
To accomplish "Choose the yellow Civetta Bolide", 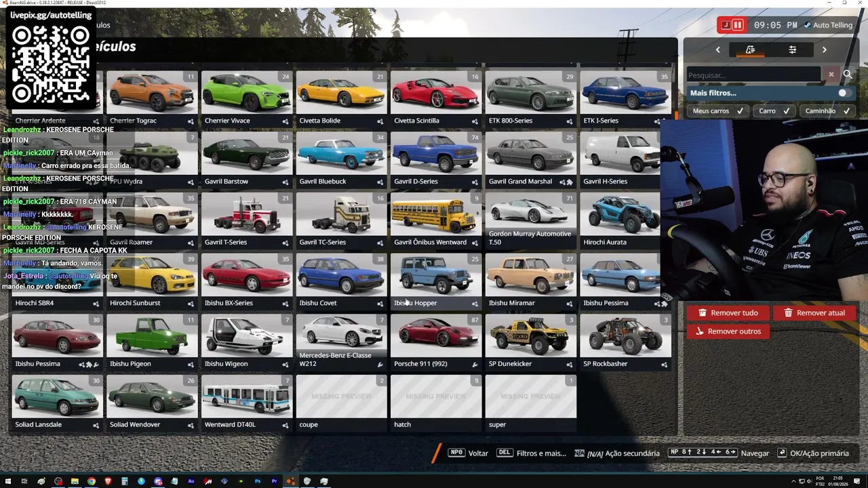I will [342, 98].
